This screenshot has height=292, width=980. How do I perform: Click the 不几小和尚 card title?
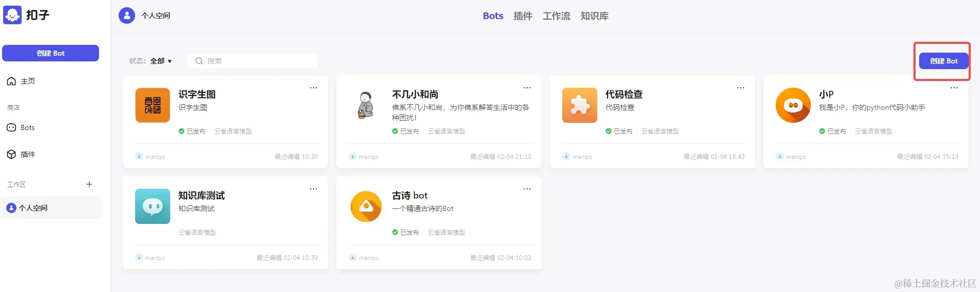tap(415, 94)
